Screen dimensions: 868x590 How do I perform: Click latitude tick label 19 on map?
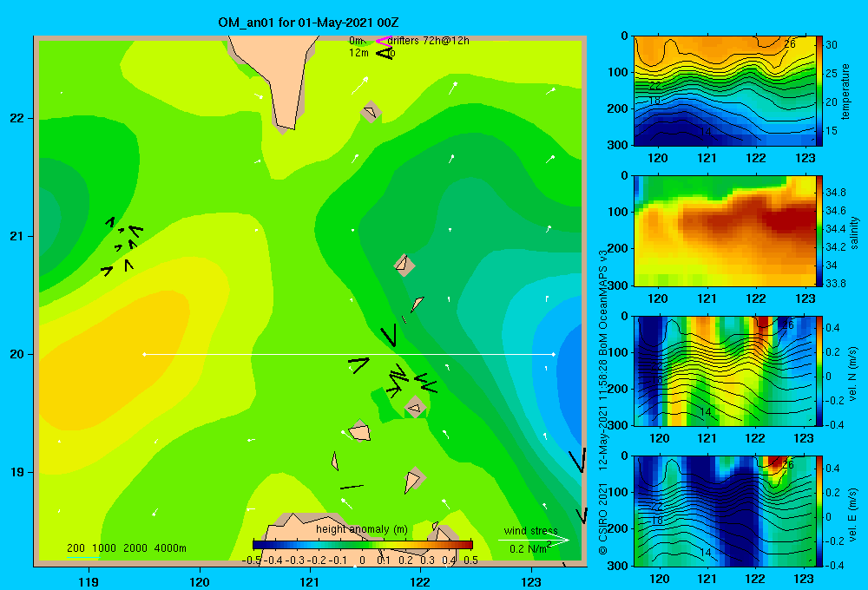17,472
